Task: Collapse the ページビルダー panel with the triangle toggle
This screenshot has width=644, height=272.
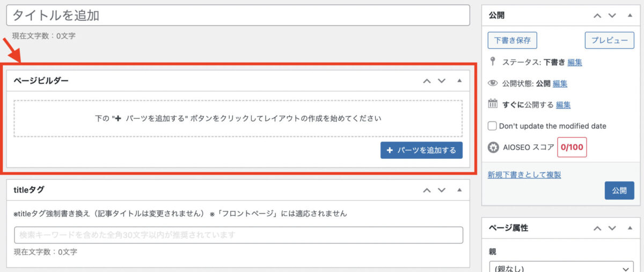Action: click(x=459, y=81)
